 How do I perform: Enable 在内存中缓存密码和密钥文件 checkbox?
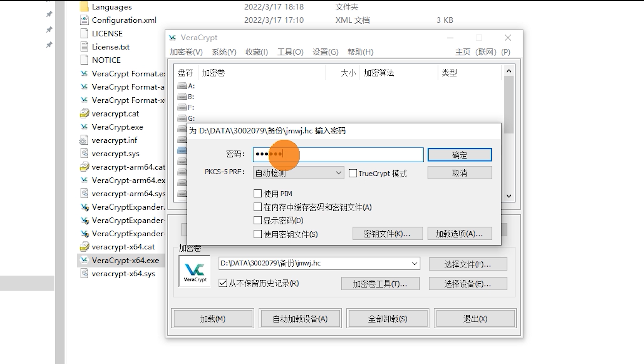(258, 207)
